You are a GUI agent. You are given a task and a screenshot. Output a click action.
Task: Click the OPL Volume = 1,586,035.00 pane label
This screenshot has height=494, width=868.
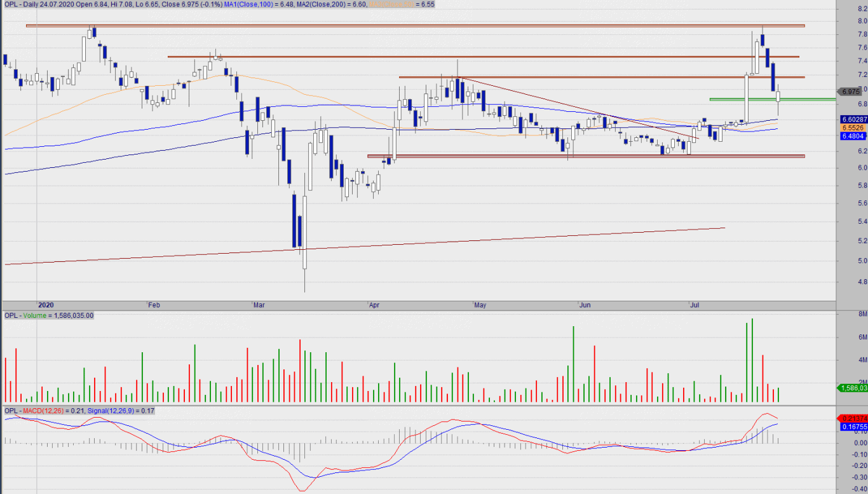tap(49, 315)
